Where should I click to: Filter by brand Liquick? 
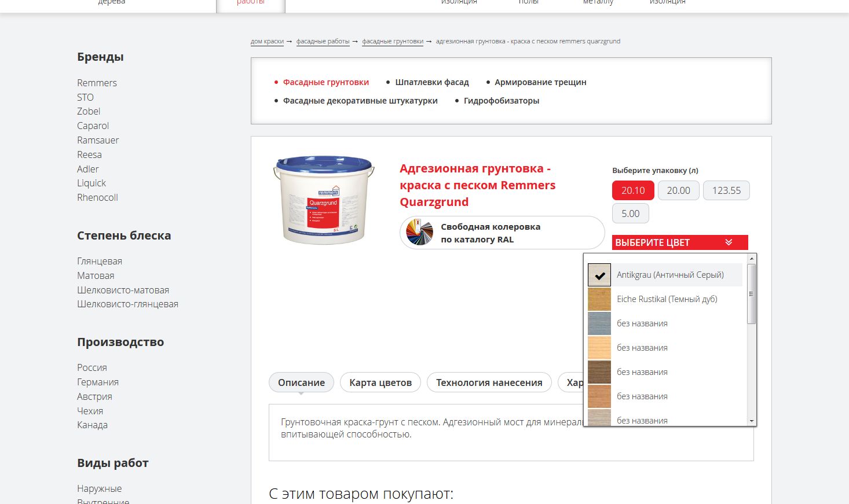(92, 183)
